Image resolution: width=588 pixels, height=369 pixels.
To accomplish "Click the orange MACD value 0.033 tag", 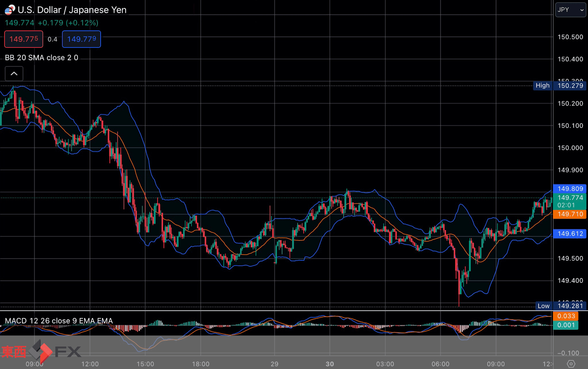I will pos(566,316).
